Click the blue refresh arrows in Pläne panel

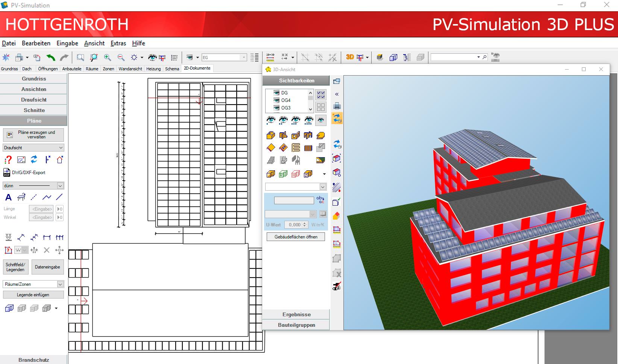34,159
